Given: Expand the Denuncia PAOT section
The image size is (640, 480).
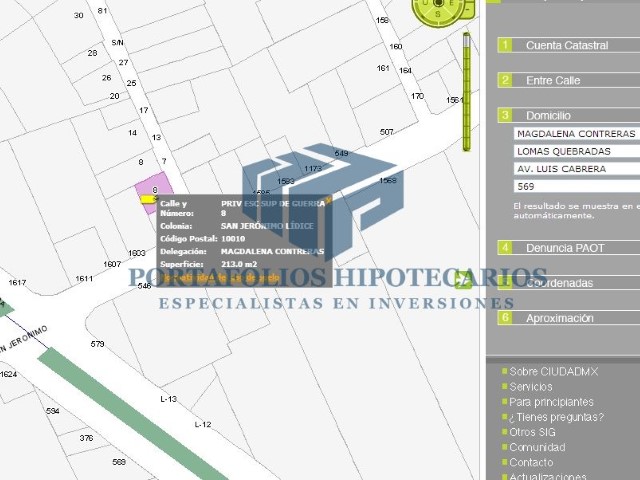Looking at the screenshot, I should 569,248.
